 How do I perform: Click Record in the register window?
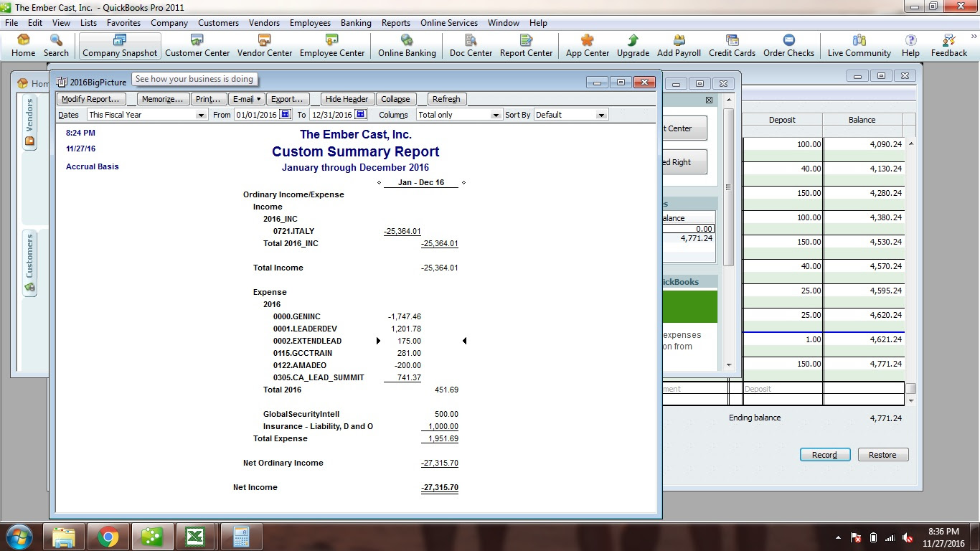click(824, 455)
